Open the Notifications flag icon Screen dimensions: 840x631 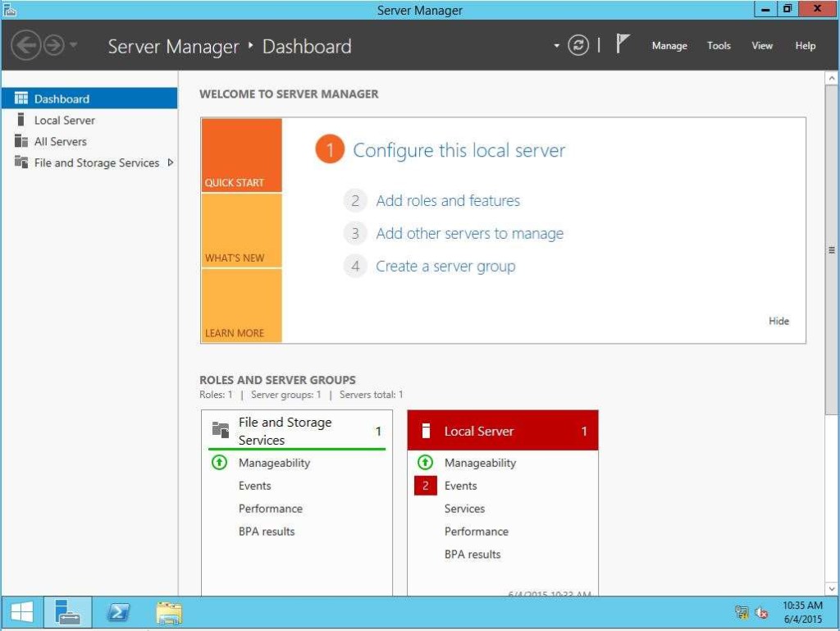pos(623,42)
